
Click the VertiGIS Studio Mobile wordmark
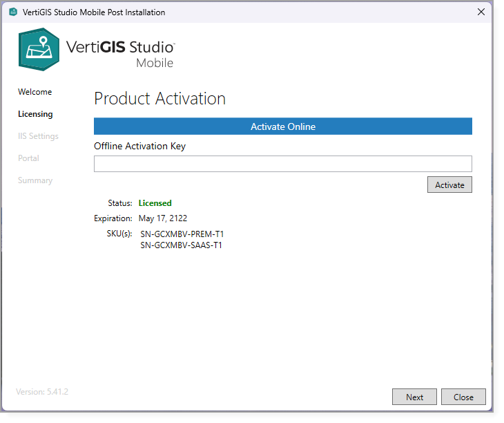[121, 53]
